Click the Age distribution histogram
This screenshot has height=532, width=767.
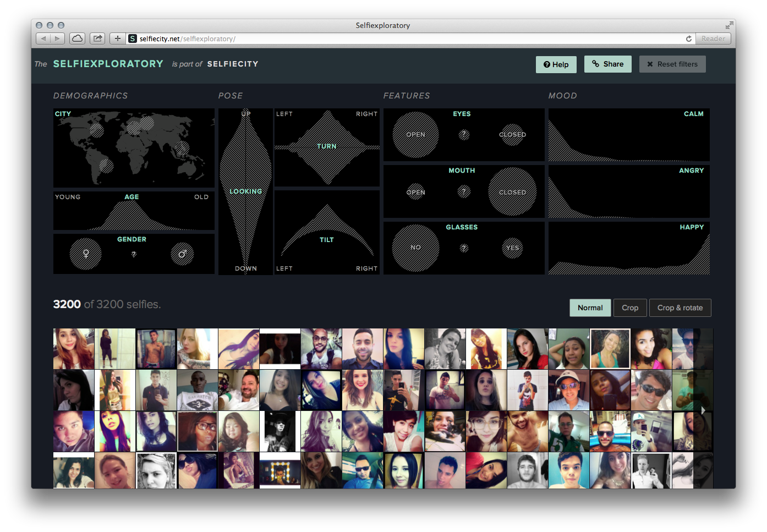[x=132, y=216]
